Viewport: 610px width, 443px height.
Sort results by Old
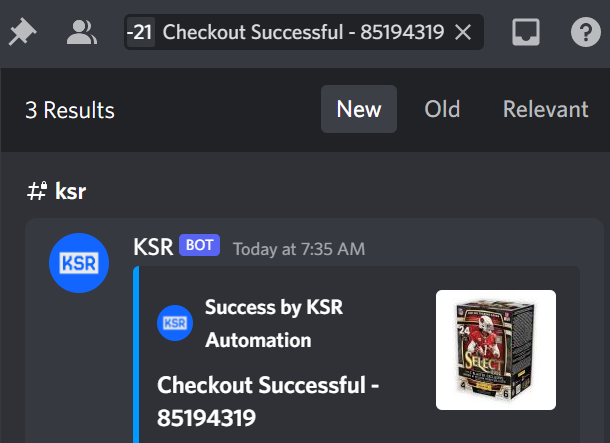442,109
